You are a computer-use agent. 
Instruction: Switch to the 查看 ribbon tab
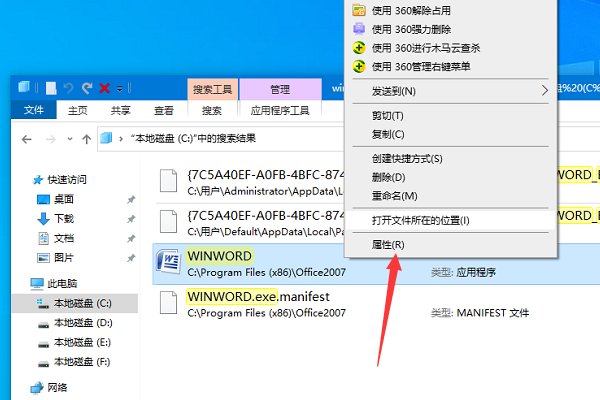click(x=164, y=110)
